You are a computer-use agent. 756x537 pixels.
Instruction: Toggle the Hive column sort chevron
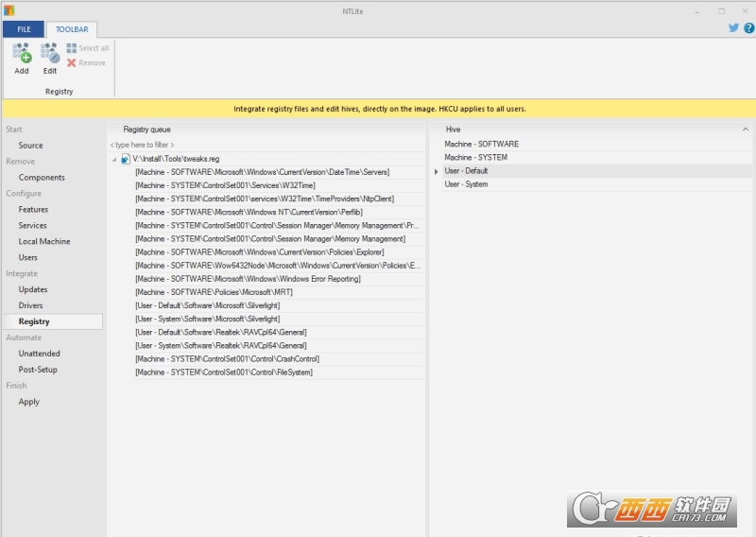pos(746,130)
